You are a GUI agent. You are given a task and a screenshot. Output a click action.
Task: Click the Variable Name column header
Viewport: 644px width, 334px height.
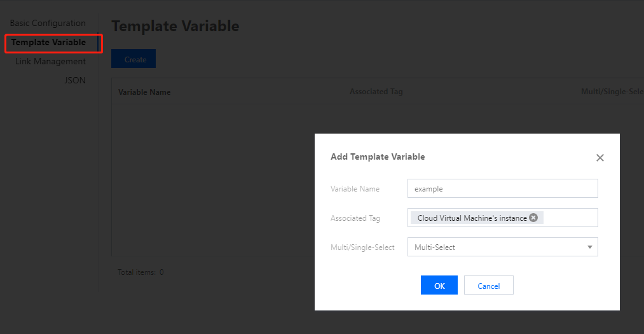(144, 92)
